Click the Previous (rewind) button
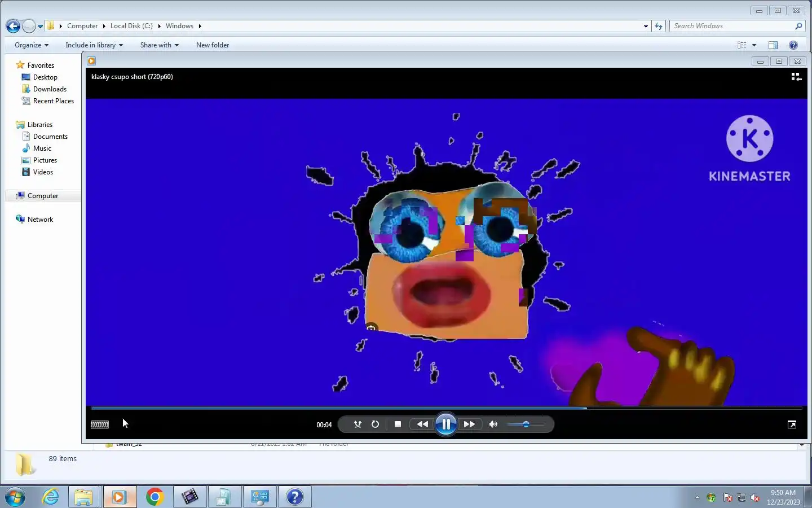 point(422,424)
